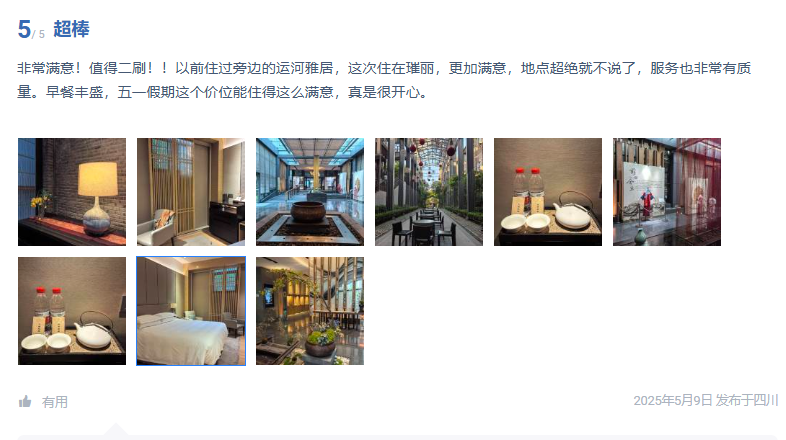This screenshot has height=440, width=786.
Task: Open first-row water bottles and teapot photo
Action: 548,192
